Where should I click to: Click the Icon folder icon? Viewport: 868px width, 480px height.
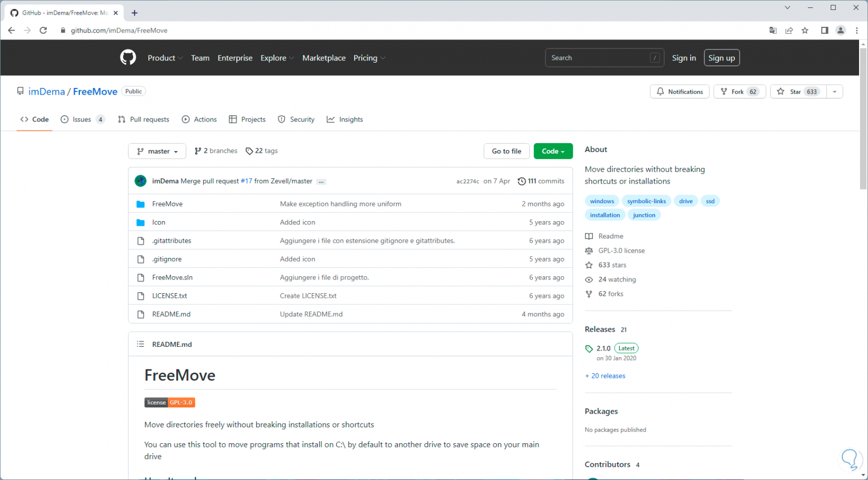coord(140,223)
